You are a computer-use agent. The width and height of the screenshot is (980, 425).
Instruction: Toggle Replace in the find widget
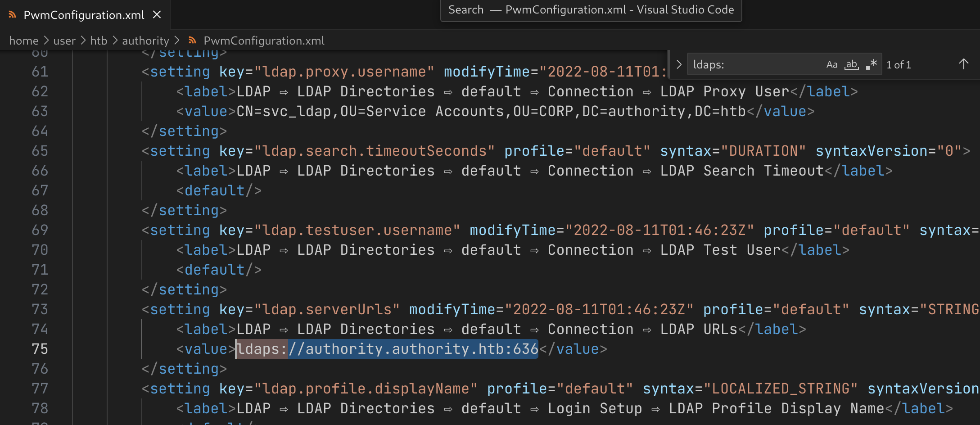pyautogui.click(x=678, y=64)
